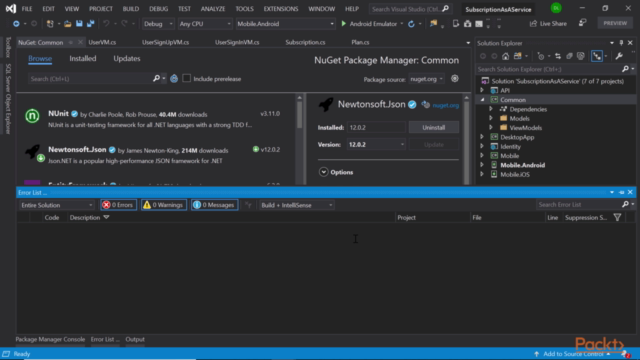Screen dimensions: 640x360
Task: Toggle the 0 Errors filter
Action: pyautogui.click(x=118, y=205)
